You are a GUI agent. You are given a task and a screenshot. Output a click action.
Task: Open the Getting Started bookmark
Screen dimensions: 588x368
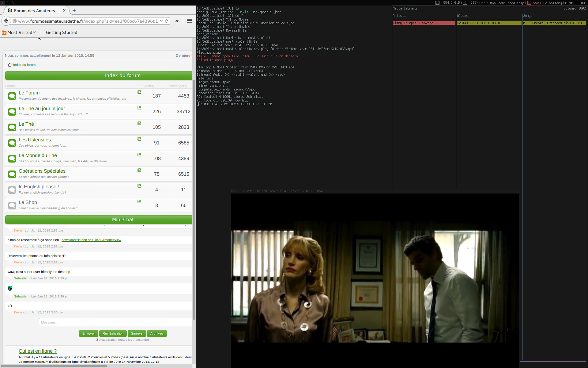tap(59, 33)
